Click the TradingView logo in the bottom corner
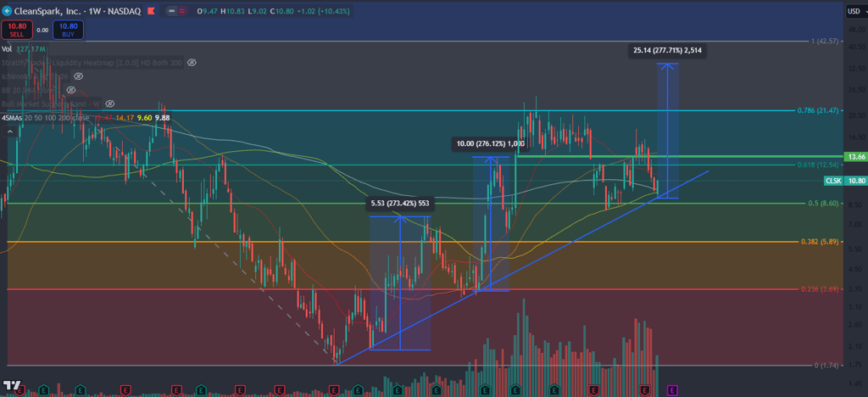This screenshot has width=868, height=397. [12, 385]
